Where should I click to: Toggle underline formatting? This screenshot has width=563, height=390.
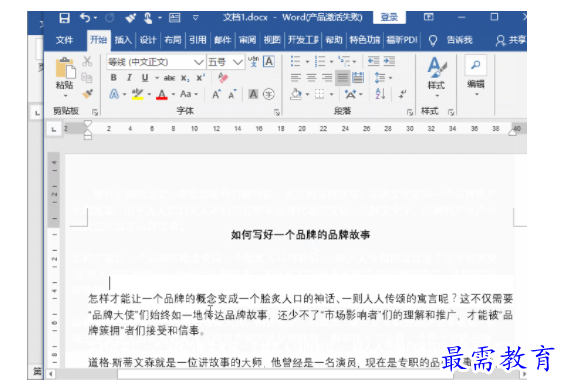click(145, 78)
